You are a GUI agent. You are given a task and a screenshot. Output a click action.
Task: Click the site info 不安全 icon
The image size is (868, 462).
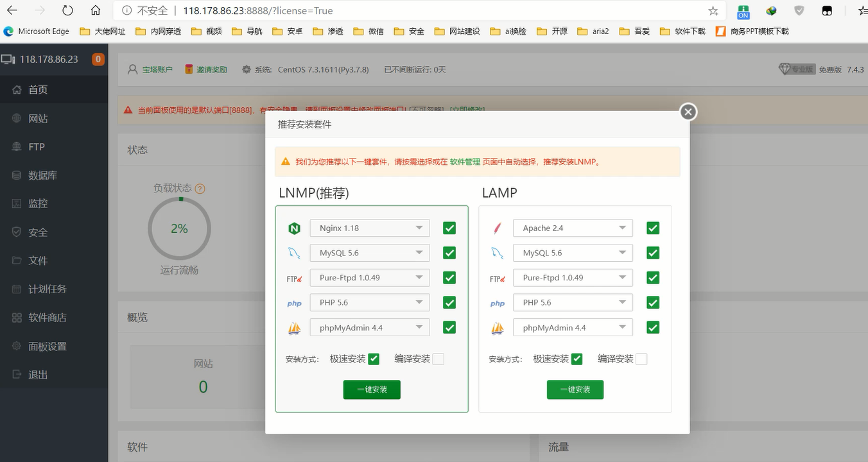coord(126,11)
